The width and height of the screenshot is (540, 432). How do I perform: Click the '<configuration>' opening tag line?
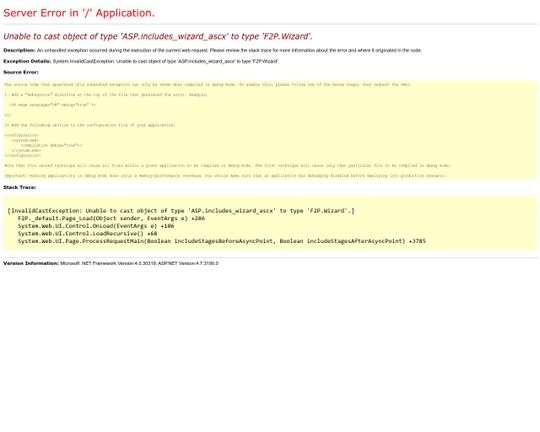tap(22, 135)
